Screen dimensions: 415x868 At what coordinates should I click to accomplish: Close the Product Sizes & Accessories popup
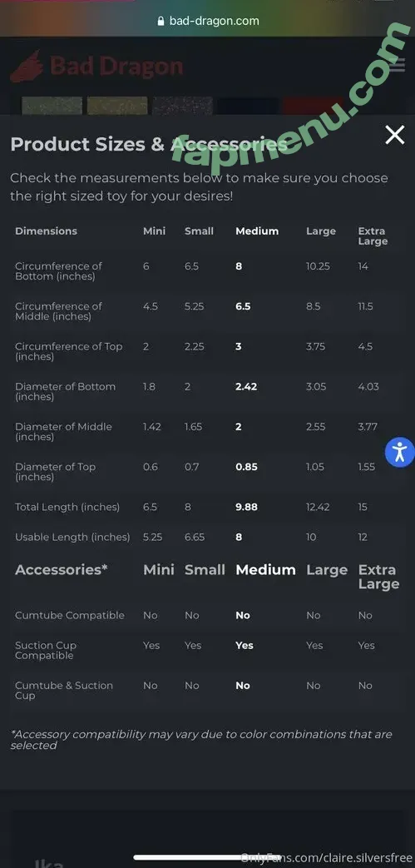point(394,135)
